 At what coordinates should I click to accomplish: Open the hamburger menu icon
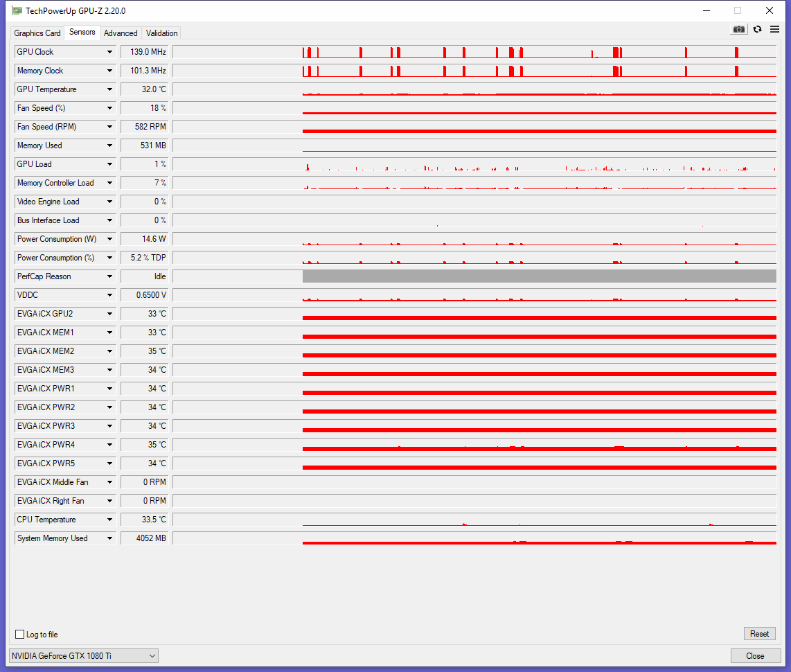coord(774,29)
